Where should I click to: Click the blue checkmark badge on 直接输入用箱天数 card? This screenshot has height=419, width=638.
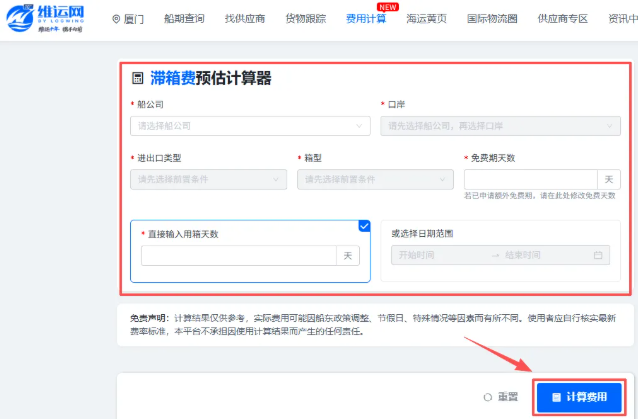(364, 225)
